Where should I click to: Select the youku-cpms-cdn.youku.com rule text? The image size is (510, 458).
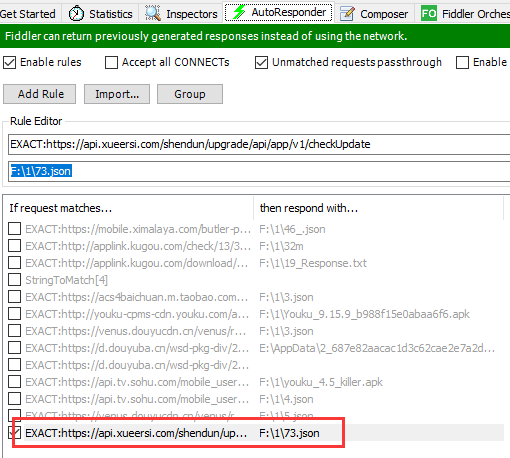(x=137, y=314)
